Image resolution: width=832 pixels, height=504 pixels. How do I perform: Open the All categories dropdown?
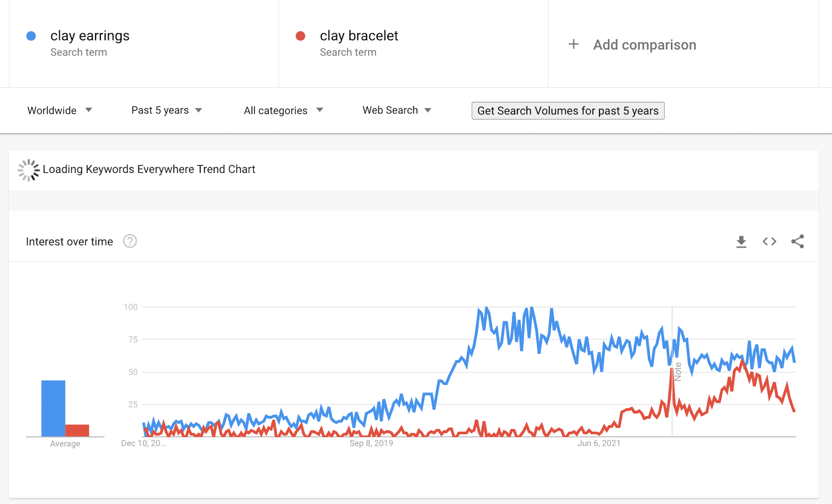pyautogui.click(x=283, y=110)
